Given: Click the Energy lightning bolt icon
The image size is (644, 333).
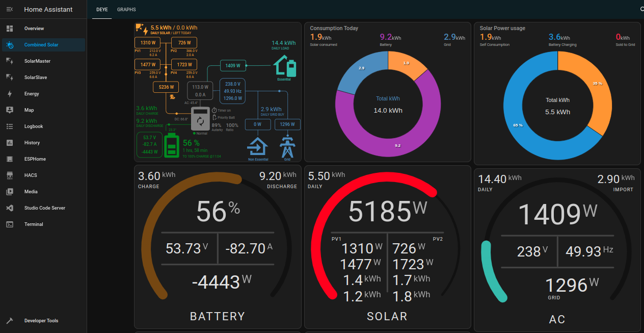Looking at the screenshot, I should pyautogui.click(x=9, y=94).
